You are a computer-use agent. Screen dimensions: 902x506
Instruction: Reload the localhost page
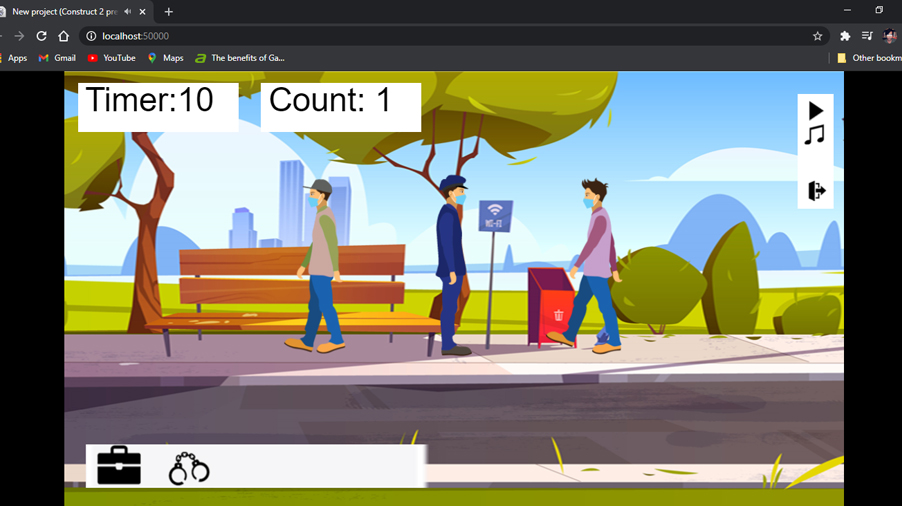click(x=41, y=36)
